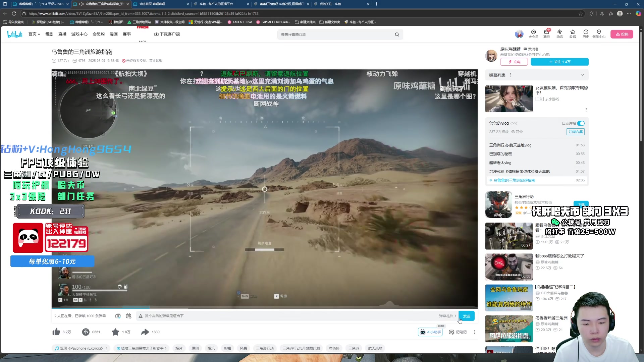Switch to 我的关注 - 斗鱼 browser tab

point(341,4)
